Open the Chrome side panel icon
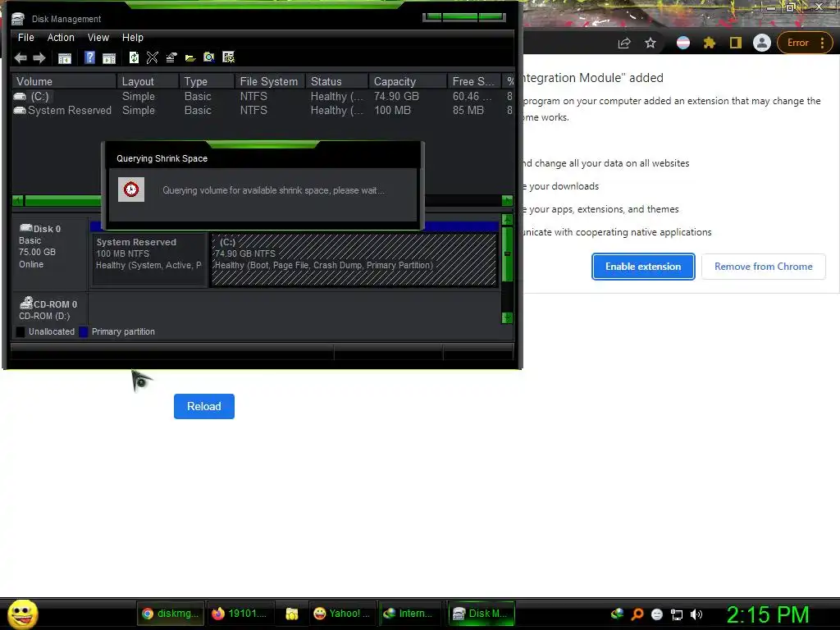The width and height of the screenshot is (840, 630). click(736, 43)
